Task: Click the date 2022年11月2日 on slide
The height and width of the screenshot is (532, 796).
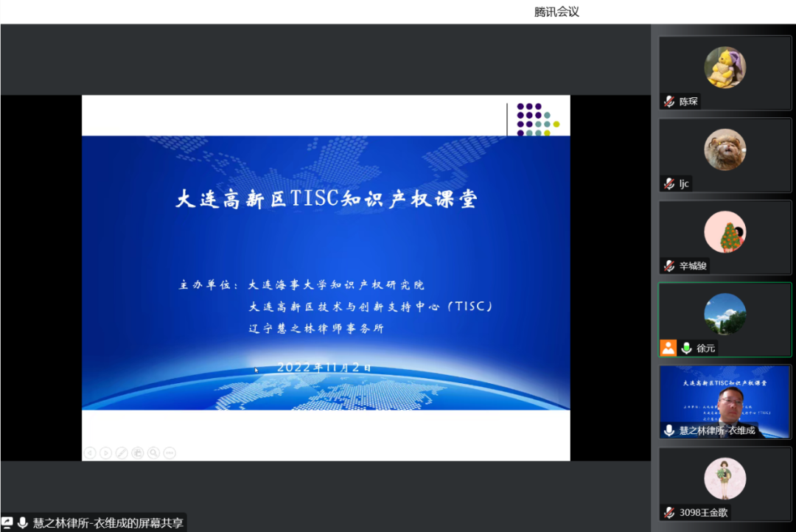Action: click(324, 367)
